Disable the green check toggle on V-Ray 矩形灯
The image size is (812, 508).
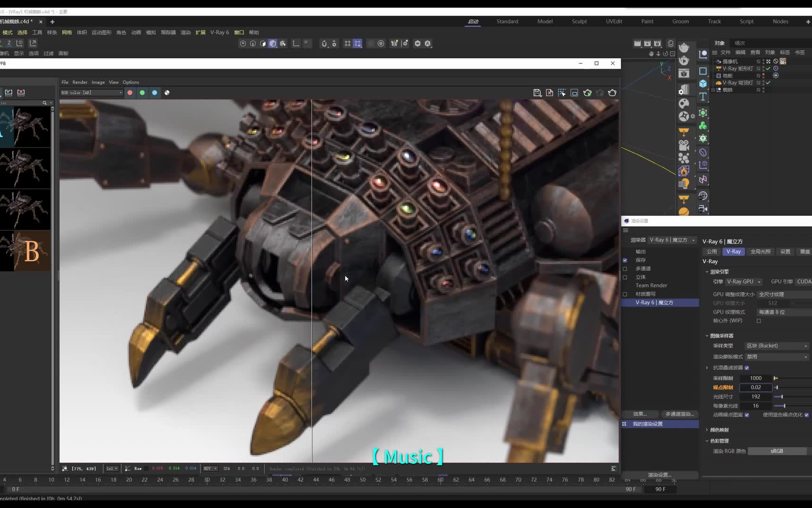point(768,69)
